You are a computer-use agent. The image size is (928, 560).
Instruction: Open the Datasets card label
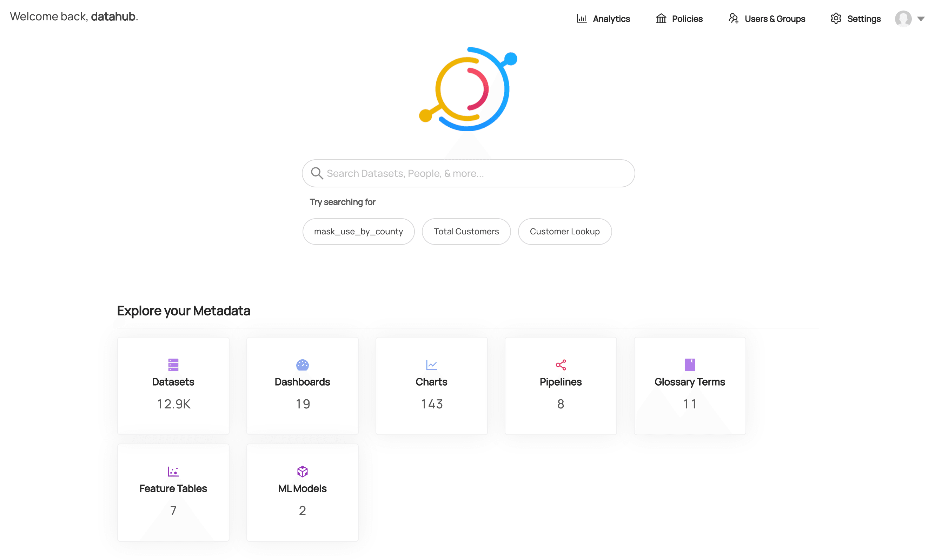click(173, 381)
